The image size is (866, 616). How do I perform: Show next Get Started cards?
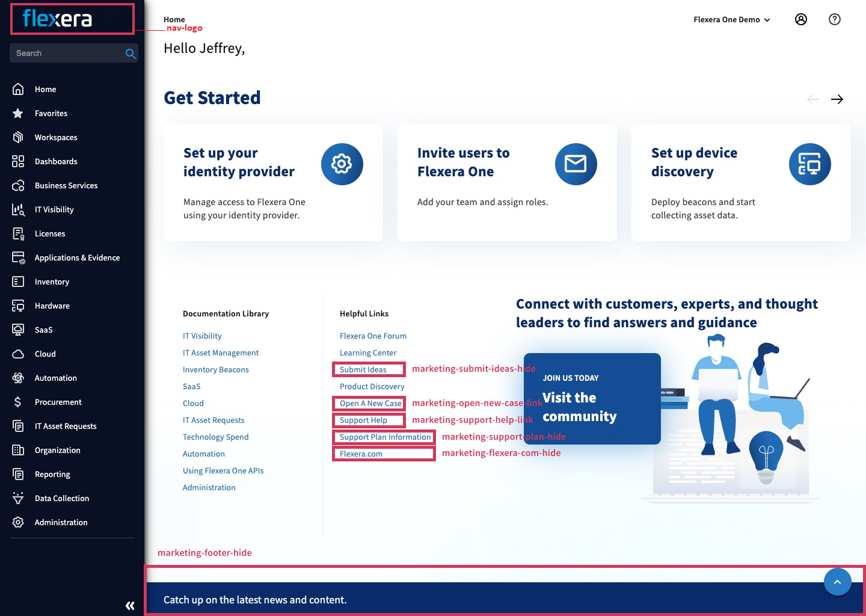(x=837, y=99)
